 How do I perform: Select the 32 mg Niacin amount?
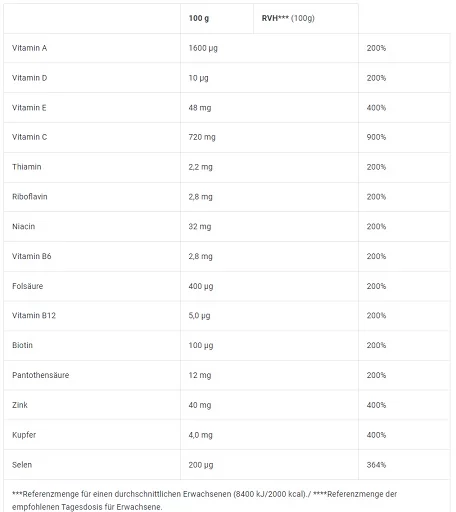(x=200, y=227)
